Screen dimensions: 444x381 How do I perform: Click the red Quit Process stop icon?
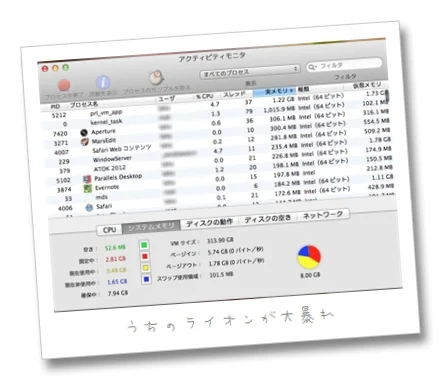pyautogui.click(x=64, y=85)
